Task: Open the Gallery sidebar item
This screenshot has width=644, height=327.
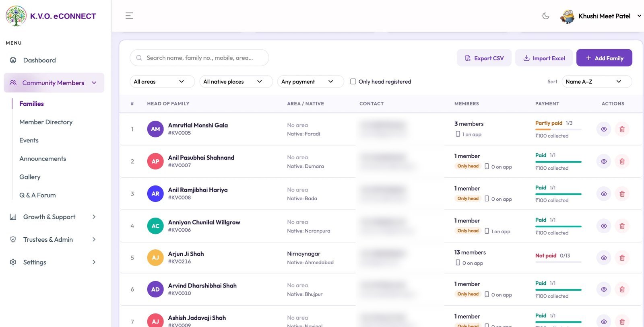Action: pyautogui.click(x=30, y=177)
